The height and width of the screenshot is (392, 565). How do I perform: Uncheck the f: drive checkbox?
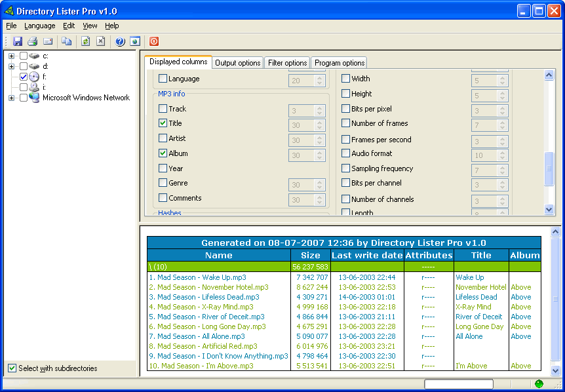click(24, 77)
